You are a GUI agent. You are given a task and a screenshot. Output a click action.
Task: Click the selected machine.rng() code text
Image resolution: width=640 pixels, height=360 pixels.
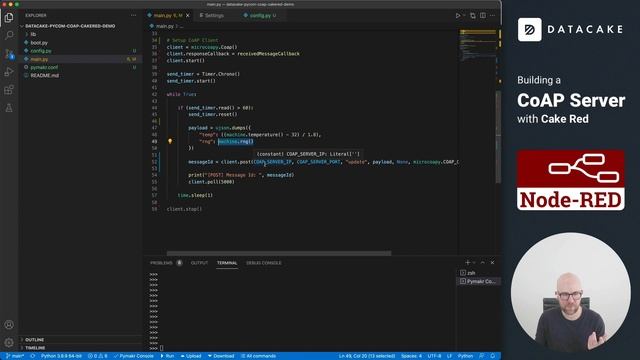[x=236, y=141]
